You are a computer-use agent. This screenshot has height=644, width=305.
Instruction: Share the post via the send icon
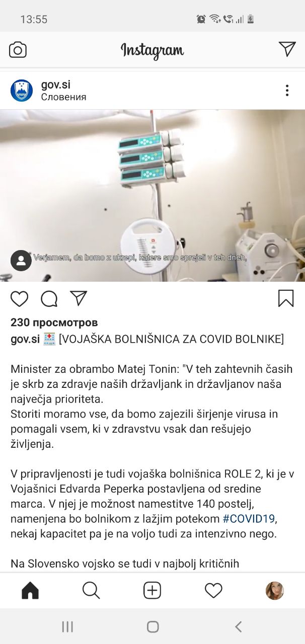(x=79, y=298)
